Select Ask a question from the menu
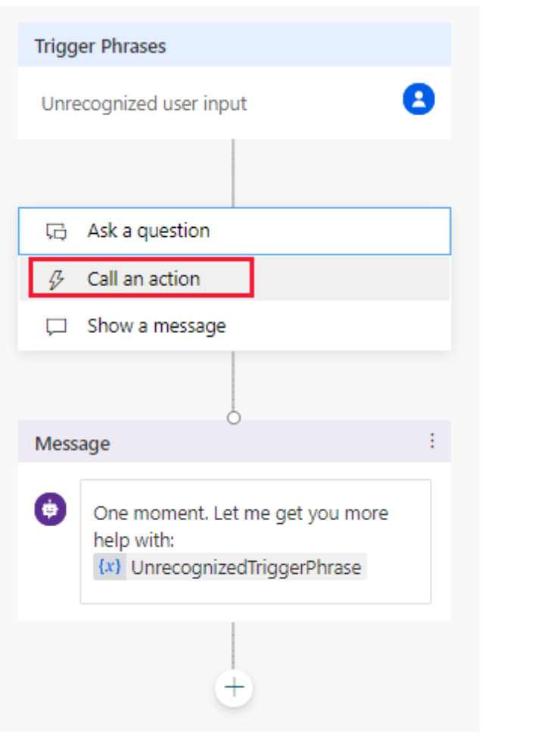This screenshot has height=751, width=560. 148,231
